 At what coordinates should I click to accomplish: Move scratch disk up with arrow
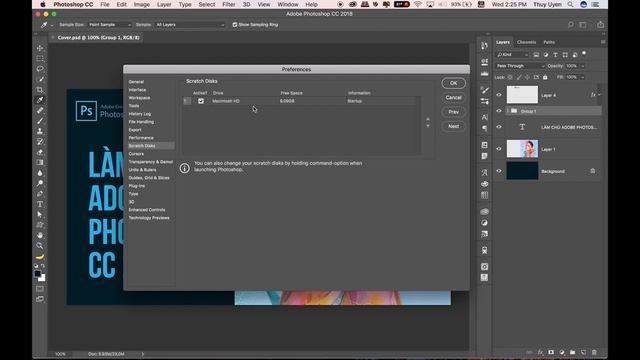[x=428, y=119]
